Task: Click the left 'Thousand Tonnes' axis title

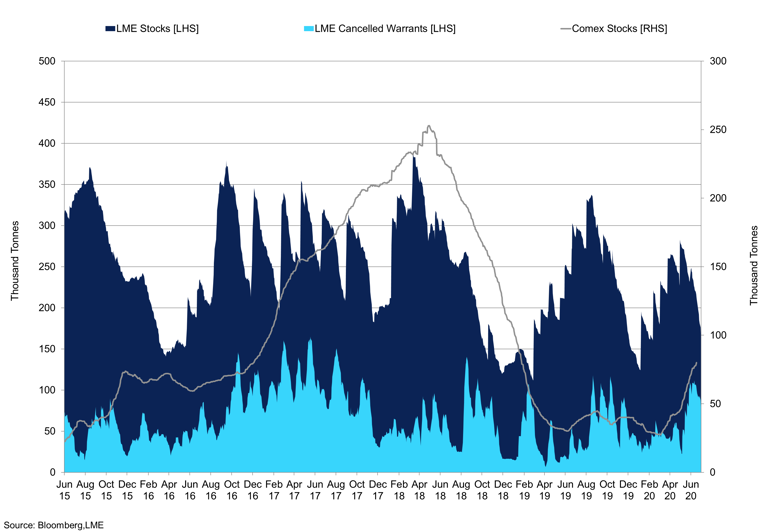Action: (15, 264)
